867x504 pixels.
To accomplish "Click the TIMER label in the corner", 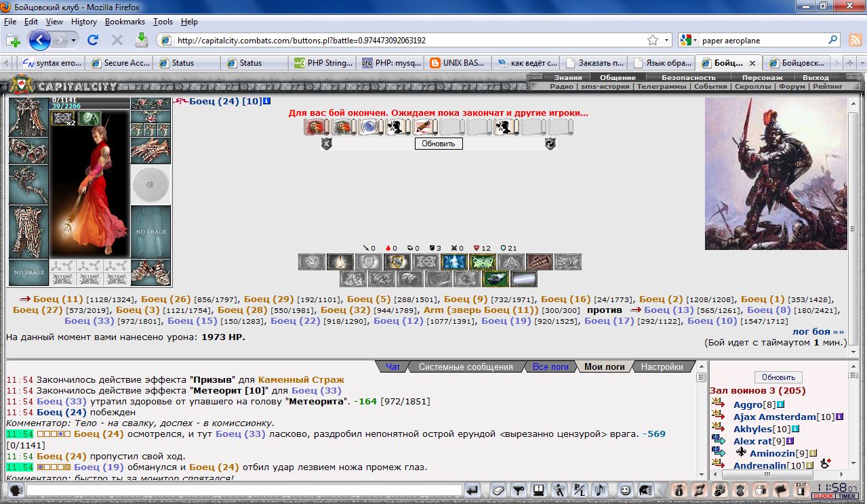I will (x=847, y=496).
